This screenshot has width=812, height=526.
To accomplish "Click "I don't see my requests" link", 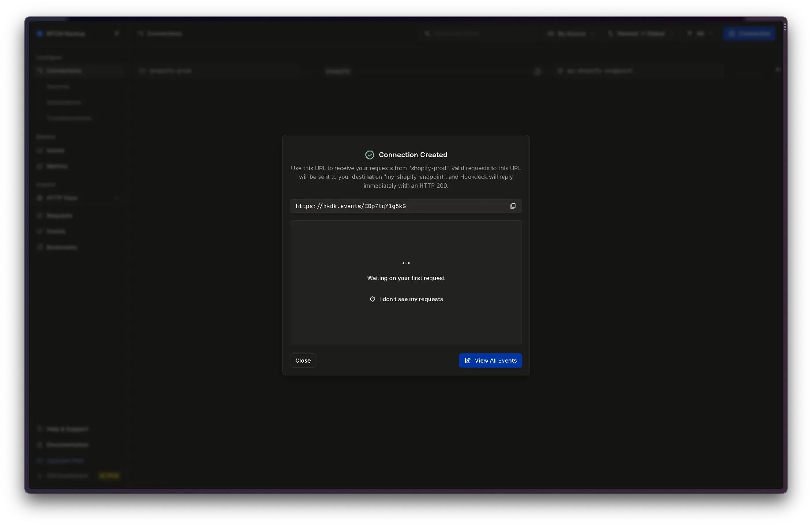I will point(406,299).
